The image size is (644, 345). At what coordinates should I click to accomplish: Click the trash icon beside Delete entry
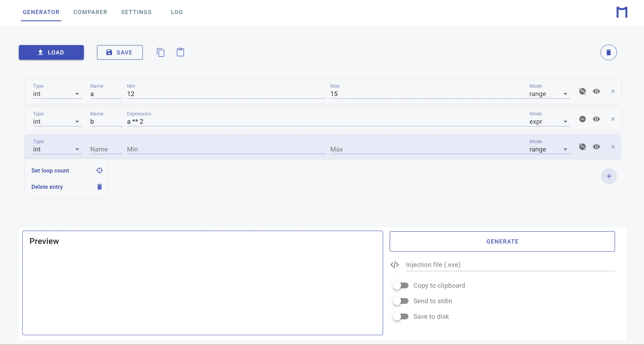click(x=99, y=187)
